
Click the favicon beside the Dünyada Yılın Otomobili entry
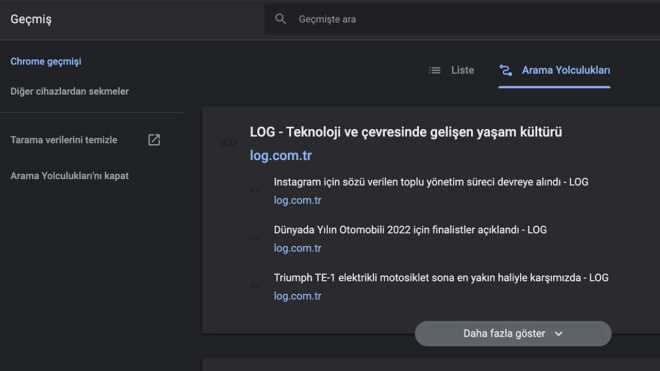click(255, 238)
